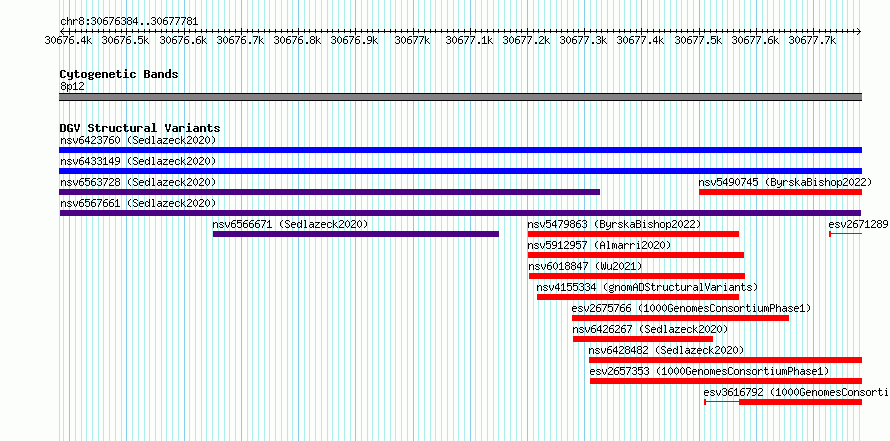Select the nsv5479863 red variant bar
Viewport: 890px width, 441px height.
pyautogui.click(x=633, y=234)
